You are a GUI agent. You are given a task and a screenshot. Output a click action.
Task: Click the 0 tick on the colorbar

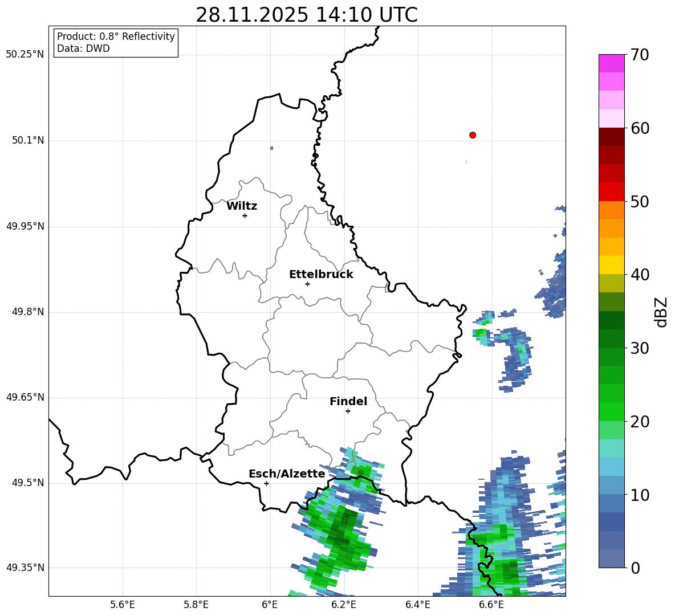635,568
